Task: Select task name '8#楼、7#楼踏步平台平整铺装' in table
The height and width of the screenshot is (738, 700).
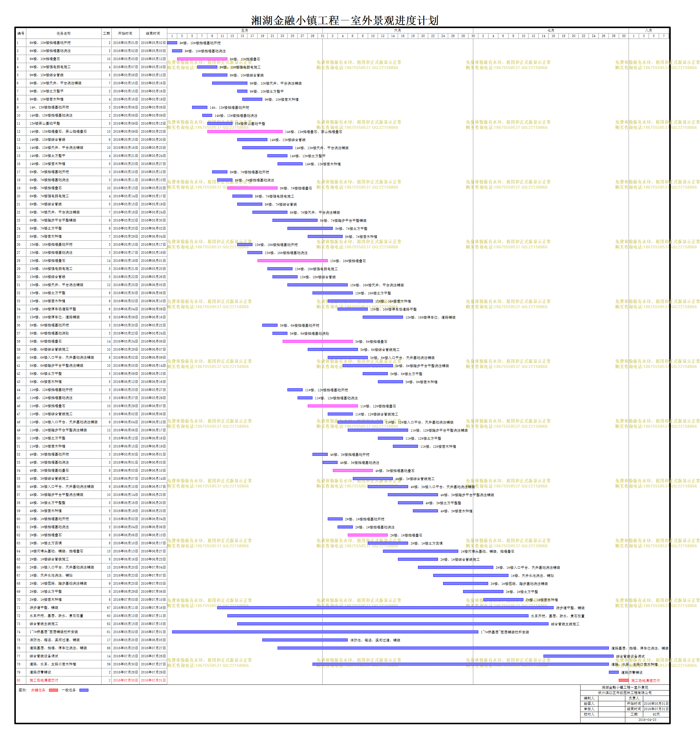Action: pyautogui.click(x=53, y=220)
